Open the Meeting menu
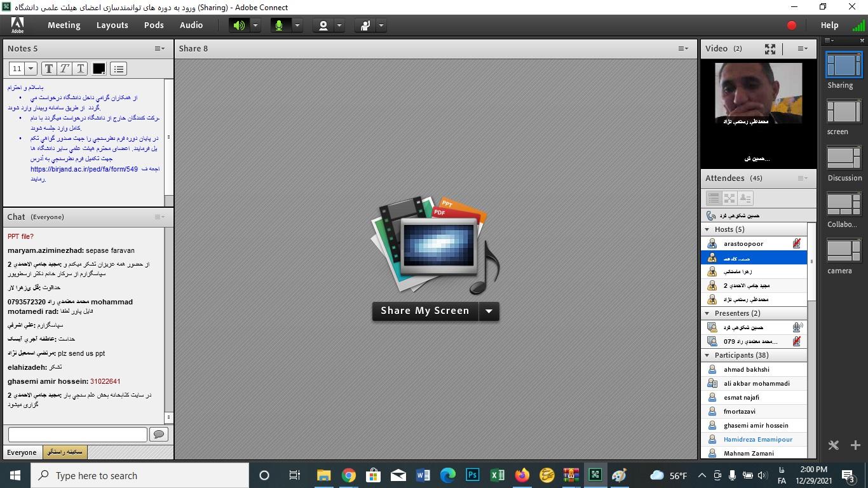The width and height of the screenshot is (868, 488). (64, 25)
